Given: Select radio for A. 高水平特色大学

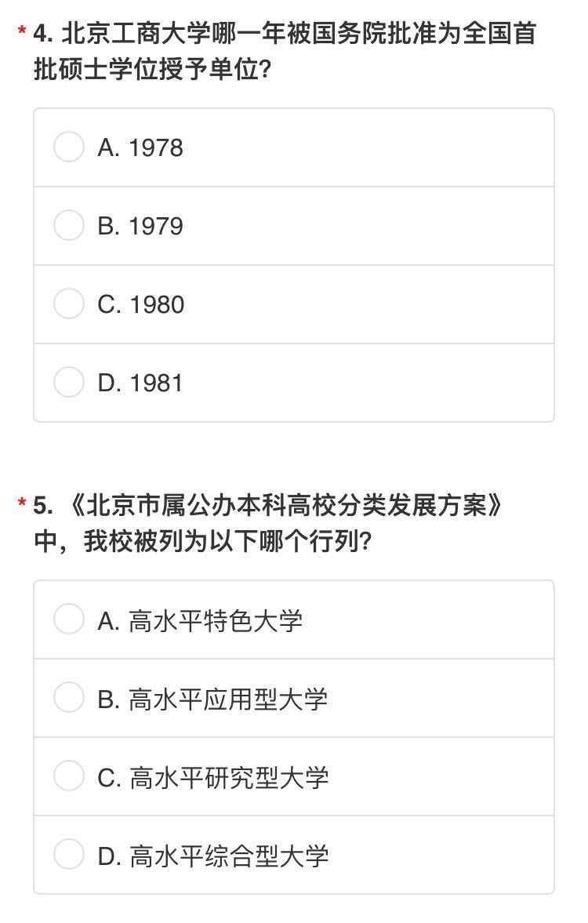Looking at the screenshot, I should tap(69, 620).
